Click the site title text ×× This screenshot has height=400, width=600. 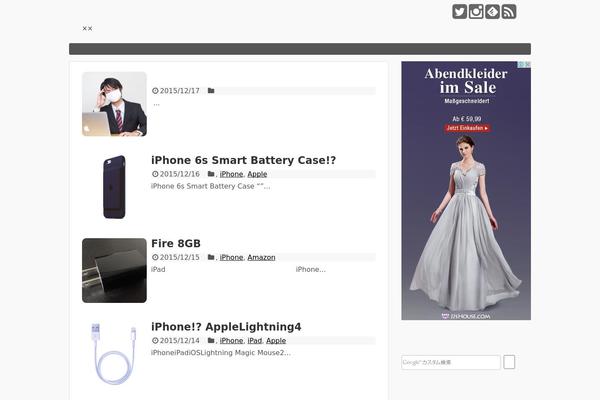coord(87,28)
